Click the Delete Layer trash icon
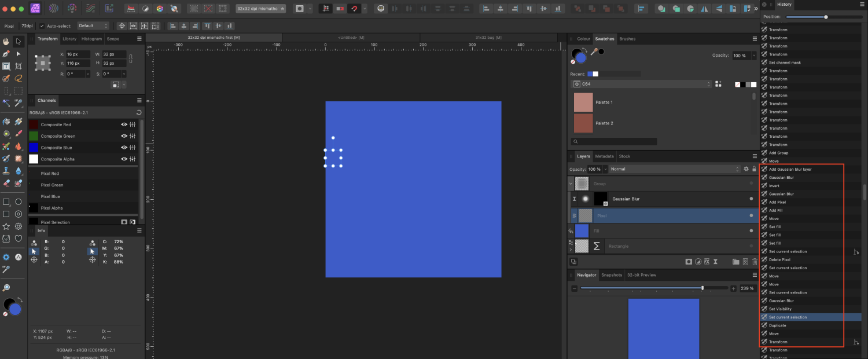This screenshot has height=359, width=868. click(x=754, y=262)
